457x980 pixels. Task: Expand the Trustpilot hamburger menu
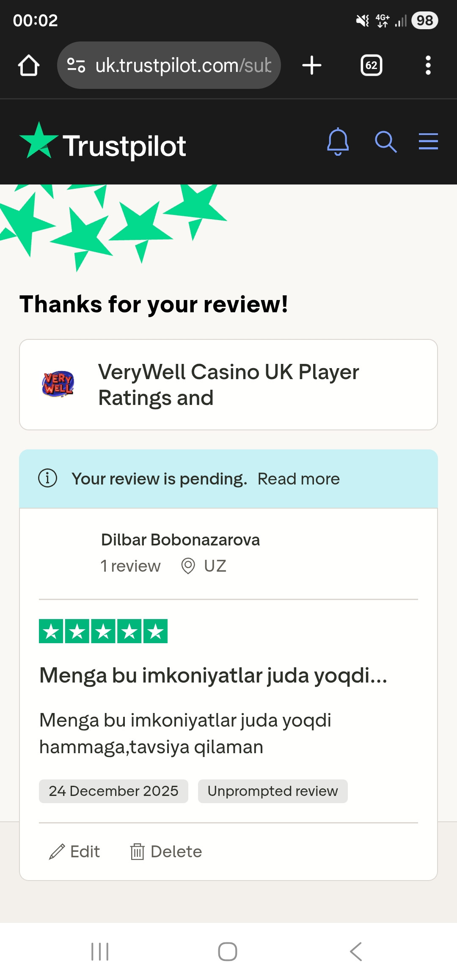(x=428, y=141)
